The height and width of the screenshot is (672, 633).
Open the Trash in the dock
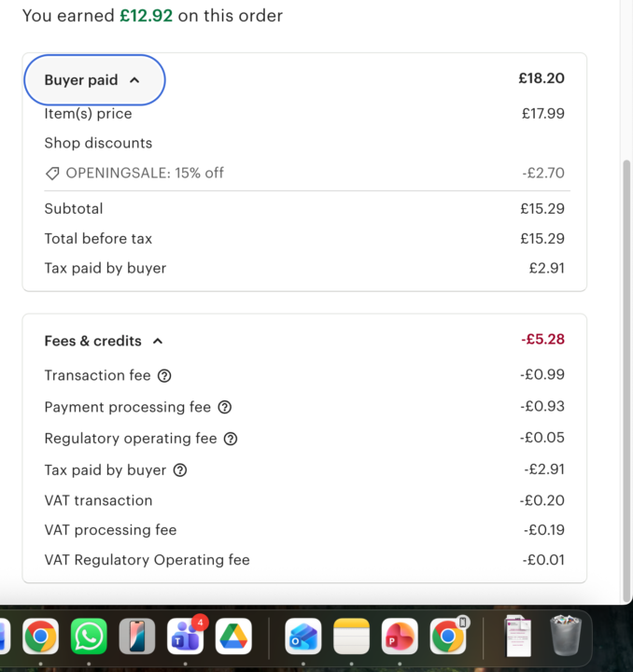(x=566, y=637)
